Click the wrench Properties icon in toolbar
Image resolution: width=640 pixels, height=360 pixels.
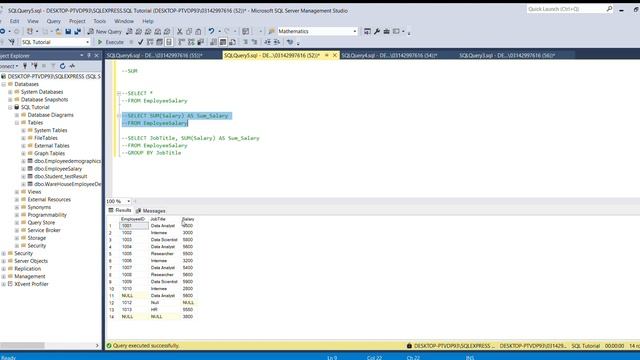pos(377,31)
